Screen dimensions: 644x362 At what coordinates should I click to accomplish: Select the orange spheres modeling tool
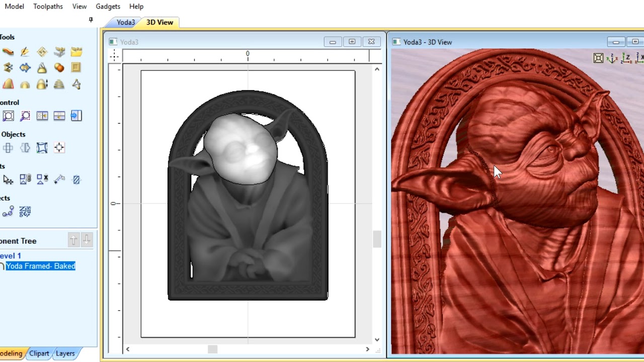pos(59,67)
